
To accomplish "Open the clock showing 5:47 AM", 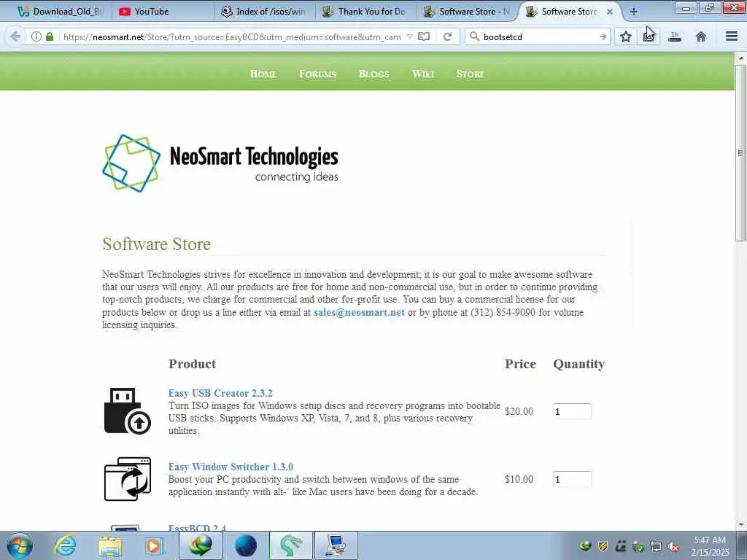I will [710, 546].
